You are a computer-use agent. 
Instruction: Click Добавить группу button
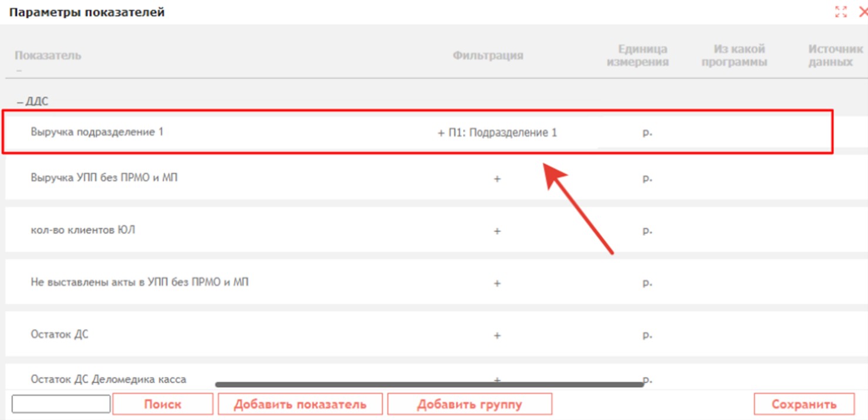[470, 404]
